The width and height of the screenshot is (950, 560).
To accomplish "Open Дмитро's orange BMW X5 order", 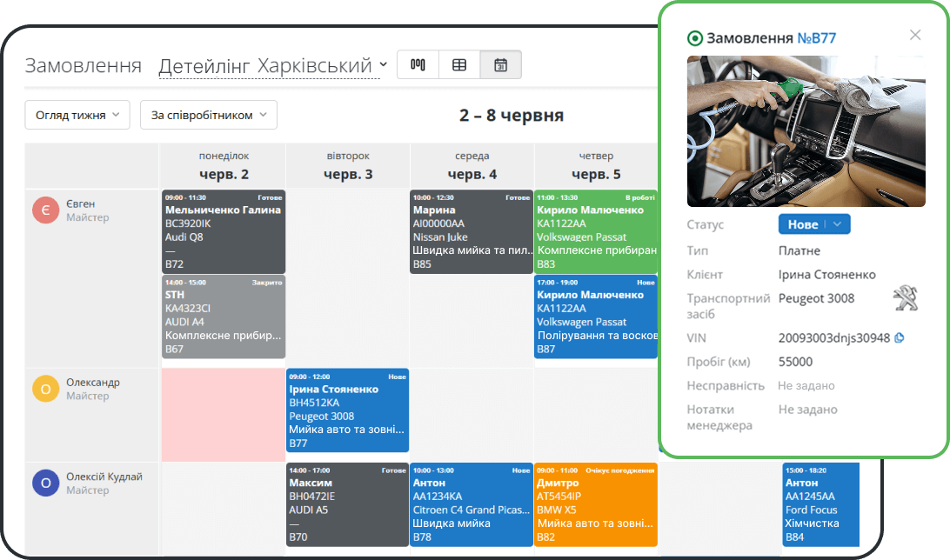I will (x=596, y=504).
